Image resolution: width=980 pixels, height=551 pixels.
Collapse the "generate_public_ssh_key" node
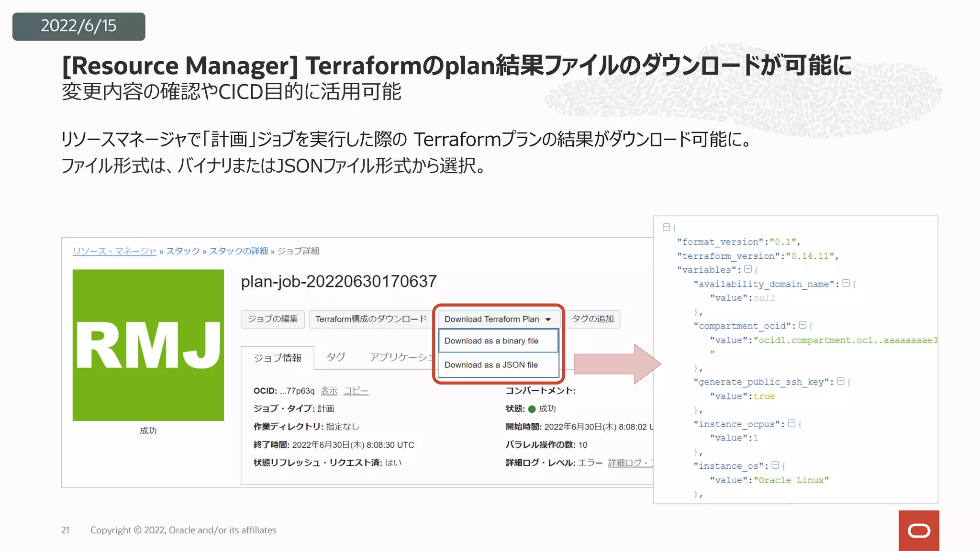coord(840,381)
